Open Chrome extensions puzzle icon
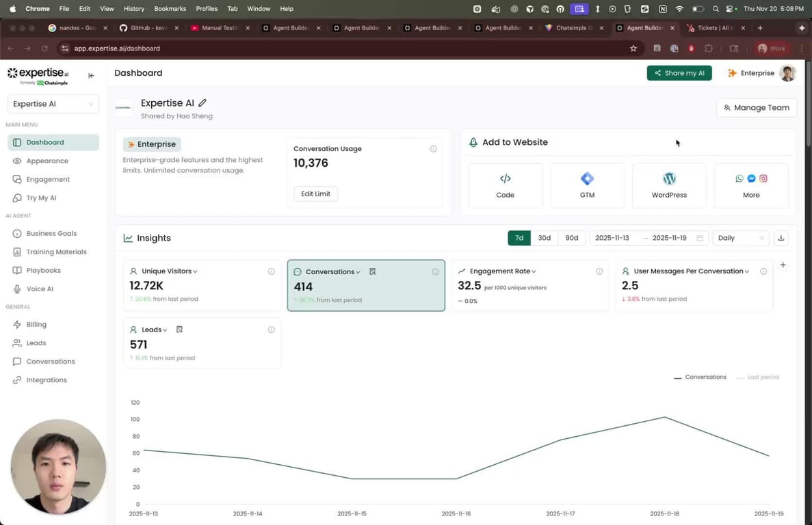Screen dimensions: 812x525 [x=709, y=48]
